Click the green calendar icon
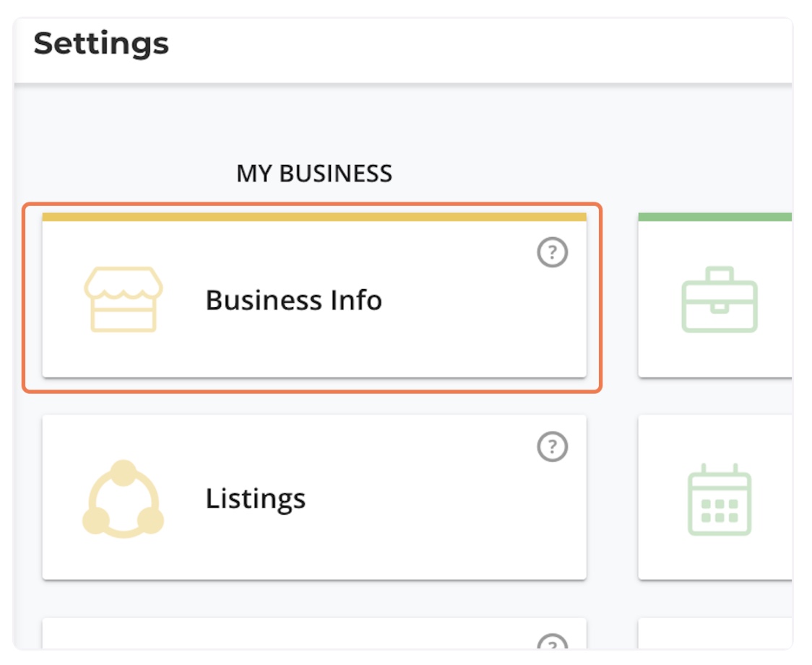812x665 pixels. click(x=719, y=500)
